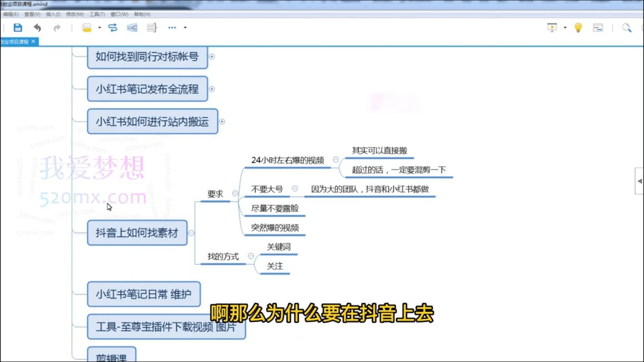The height and width of the screenshot is (362, 644).
Task: Save the mind map file
Action: click(17, 27)
